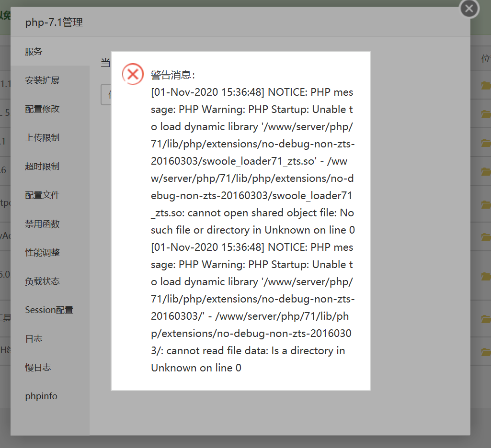This screenshot has width=491, height=448.
Task: Select the 禁用函数 tab
Action: [50, 224]
